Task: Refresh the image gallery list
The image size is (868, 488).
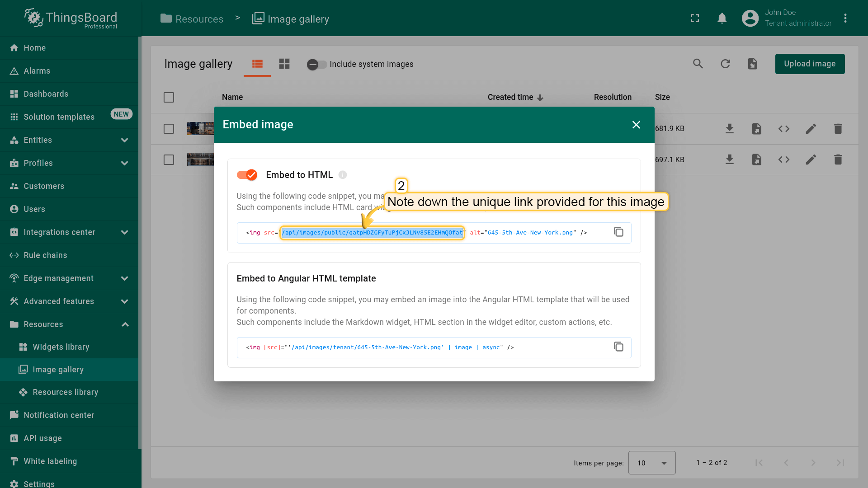Action: (x=725, y=64)
